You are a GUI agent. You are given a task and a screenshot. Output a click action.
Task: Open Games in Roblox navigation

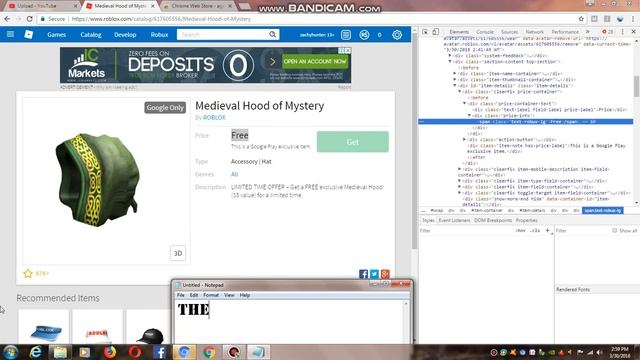56,35
